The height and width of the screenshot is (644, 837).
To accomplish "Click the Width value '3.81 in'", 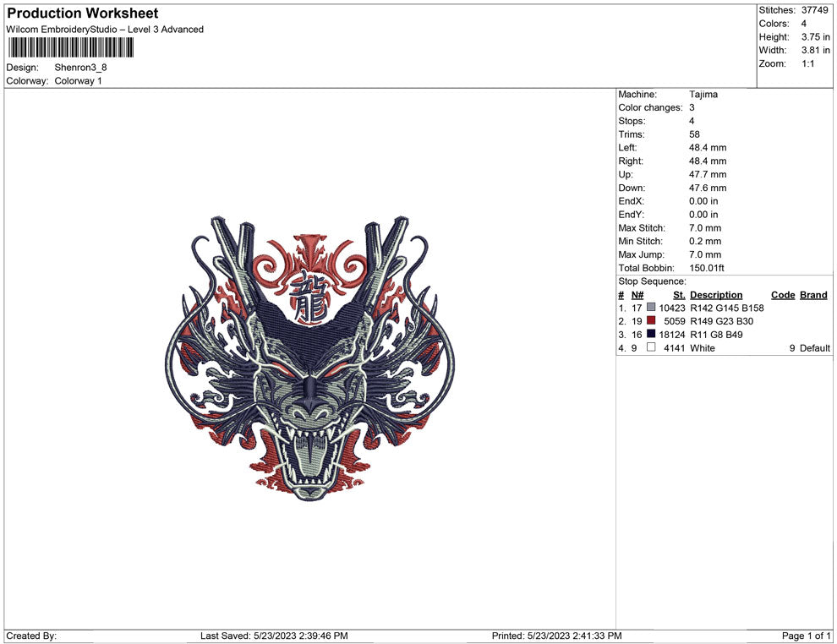I will pyautogui.click(x=816, y=50).
